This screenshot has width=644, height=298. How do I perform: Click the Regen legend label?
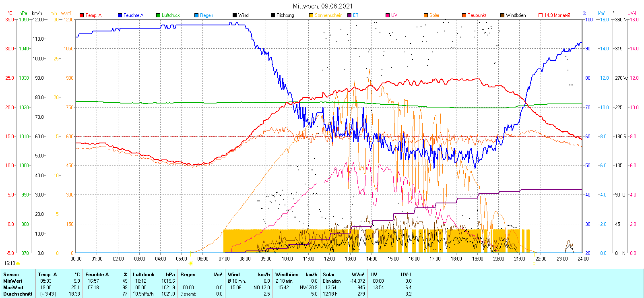pyautogui.click(x=206, y=15)
